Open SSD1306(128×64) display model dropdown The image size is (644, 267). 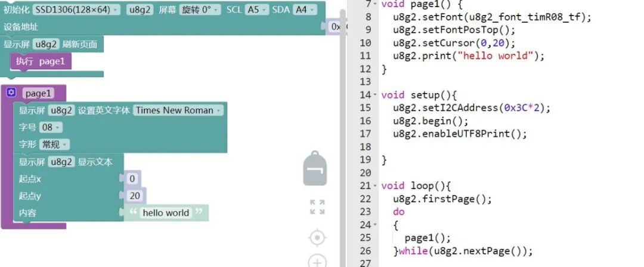click(76, 10)
